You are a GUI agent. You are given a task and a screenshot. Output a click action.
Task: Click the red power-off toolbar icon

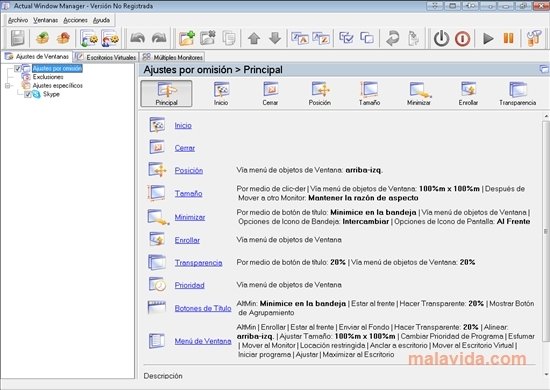pyautogui.click(x=462, y=38)
